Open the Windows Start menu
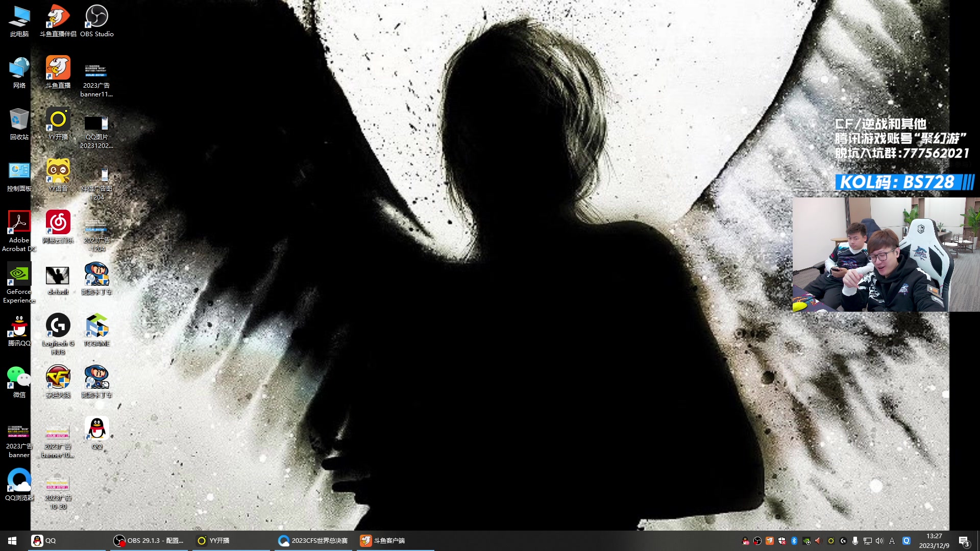 click(12, 541)
